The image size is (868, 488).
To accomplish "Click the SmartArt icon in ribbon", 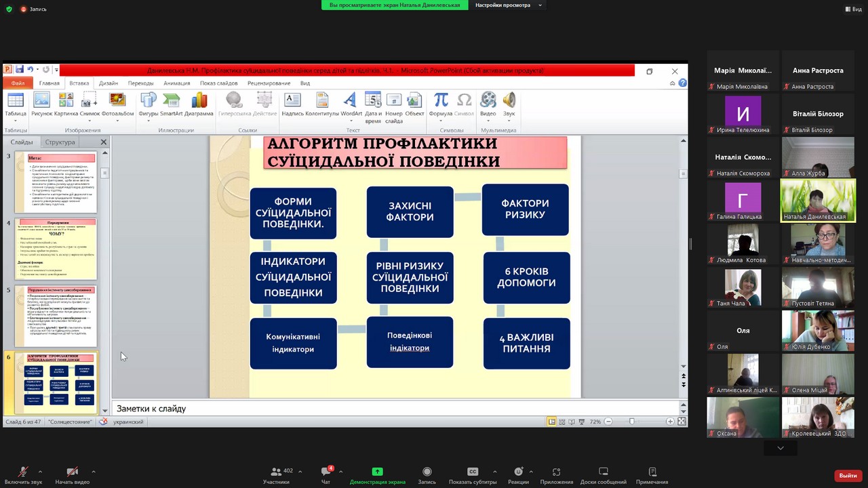I will tap(171, 105).
